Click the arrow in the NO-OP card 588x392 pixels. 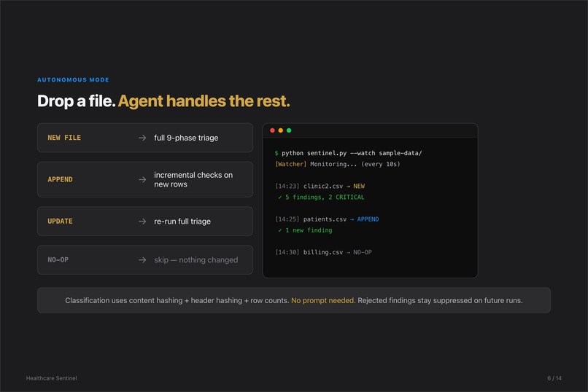coord(142,260)
